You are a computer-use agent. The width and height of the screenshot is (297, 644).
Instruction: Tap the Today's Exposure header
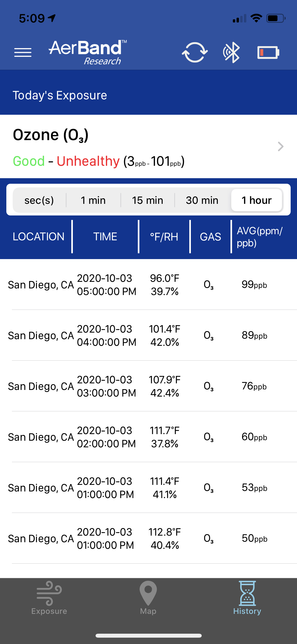(x=60, y=95)
